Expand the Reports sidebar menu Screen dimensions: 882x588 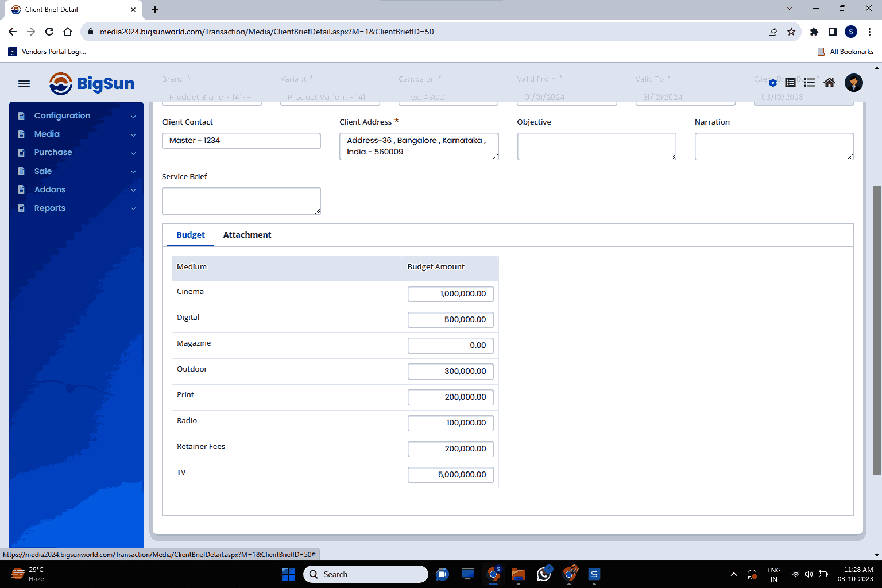click(x=76, y=208)
